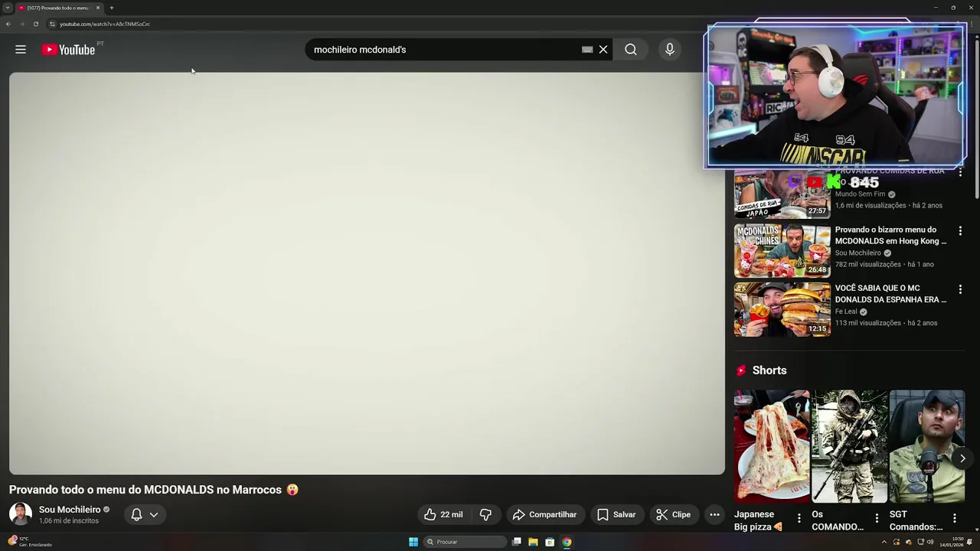Viewport: 980px width, 551px height.
Task: Open 'Provando o bizarro menu' video title
Action: tap(890, 235)
